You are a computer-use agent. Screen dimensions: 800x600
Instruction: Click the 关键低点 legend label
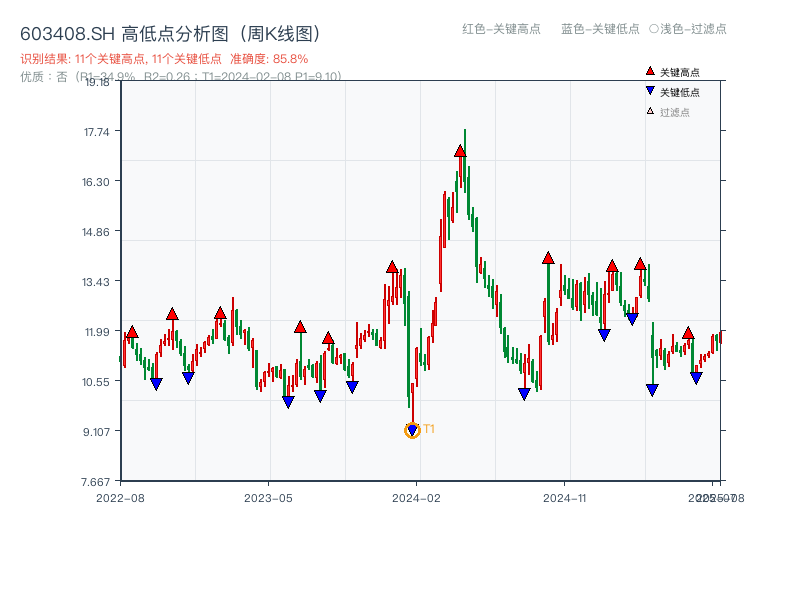pos(680,92)
